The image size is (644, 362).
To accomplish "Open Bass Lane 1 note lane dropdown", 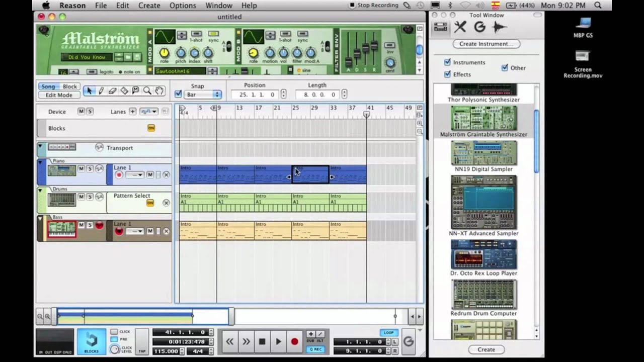I will coord(134,231).
